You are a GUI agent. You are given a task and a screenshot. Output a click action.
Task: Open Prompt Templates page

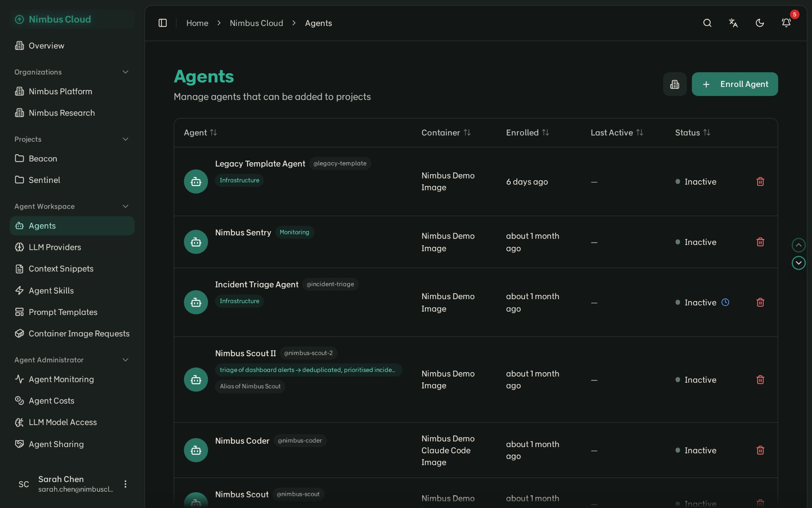(72, 312)
